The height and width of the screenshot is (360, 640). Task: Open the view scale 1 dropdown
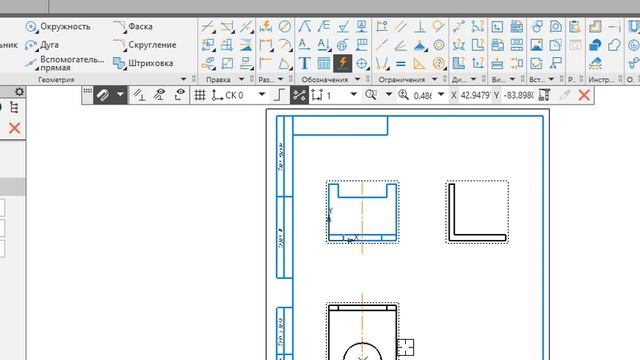pos(353,95)
